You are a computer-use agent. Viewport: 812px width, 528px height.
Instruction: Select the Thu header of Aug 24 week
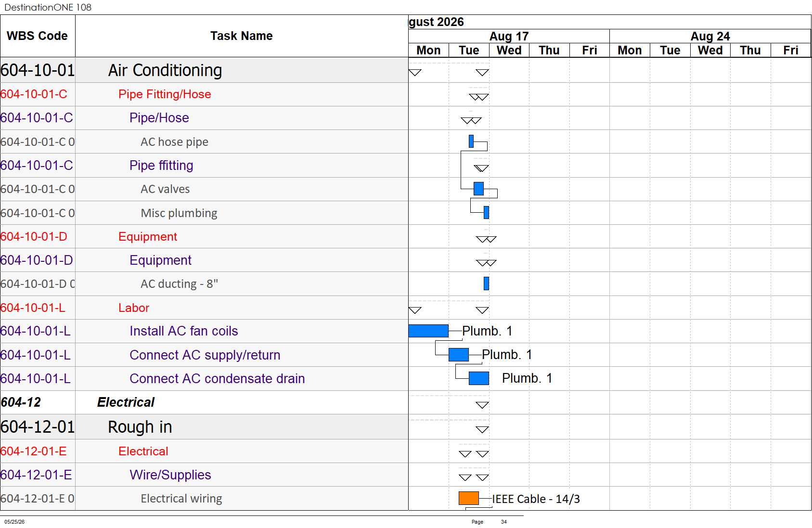tap(750, 51)
